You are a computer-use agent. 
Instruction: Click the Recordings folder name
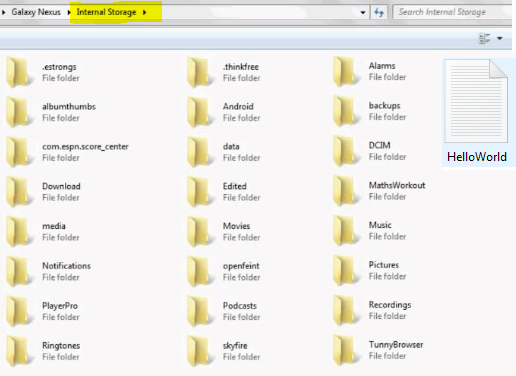click(x=390, y=305)
